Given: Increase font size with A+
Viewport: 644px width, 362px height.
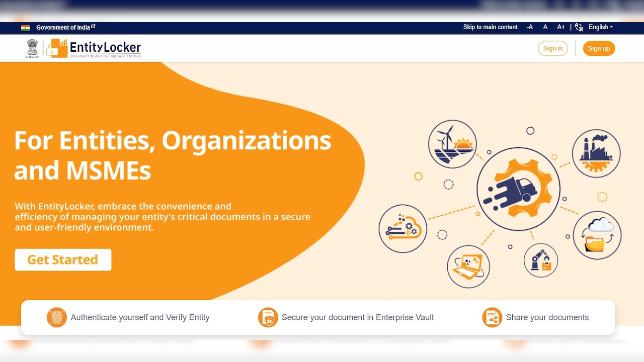Looking at the screenshot, I should point(561,27).
